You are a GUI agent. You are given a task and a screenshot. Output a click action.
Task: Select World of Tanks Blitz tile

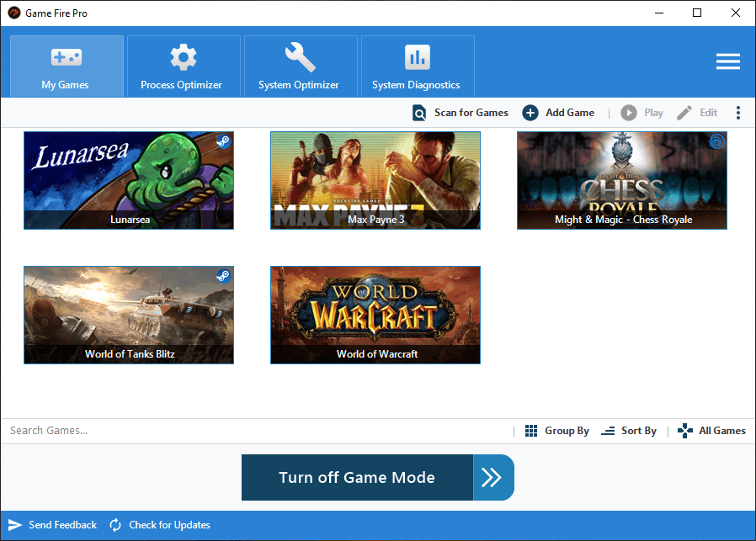(129, 315)
